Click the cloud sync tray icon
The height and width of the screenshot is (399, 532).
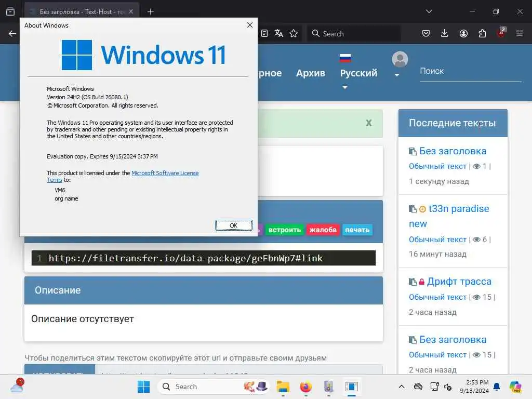[x=418, y=387]
